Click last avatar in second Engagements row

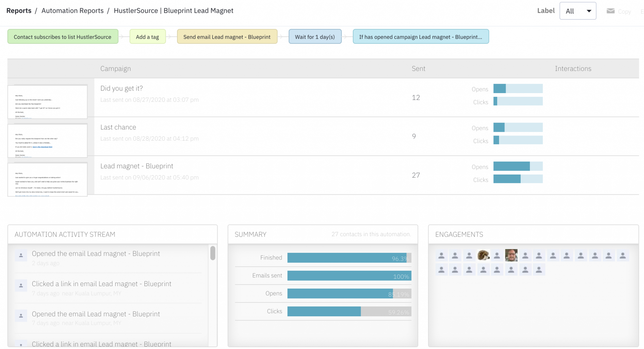pos(539,269)
